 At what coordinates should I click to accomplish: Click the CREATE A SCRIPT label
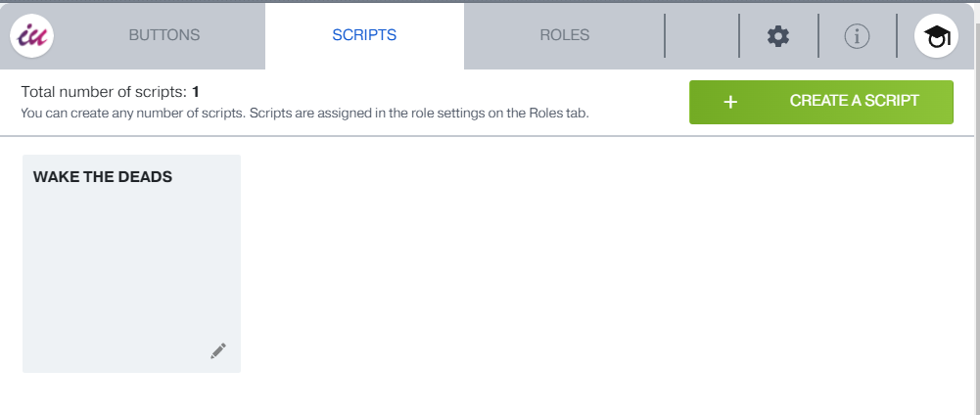pyautogui.click(x=854, y=101)
